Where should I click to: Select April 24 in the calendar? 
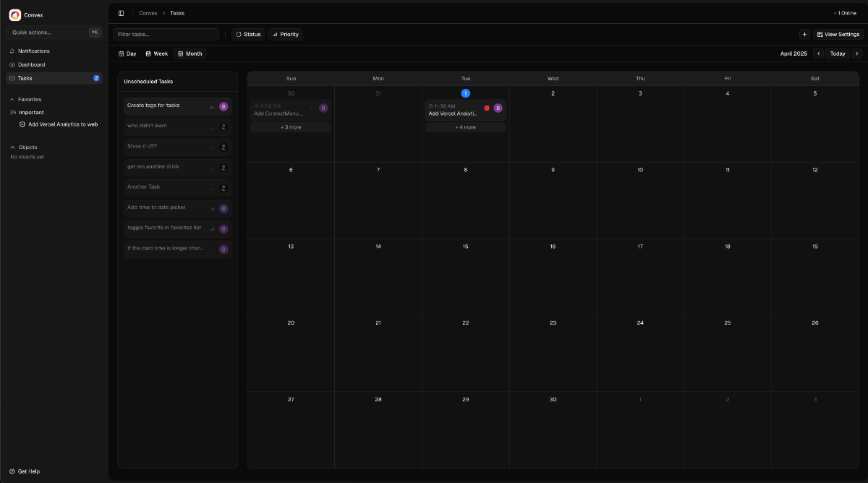pyautogui.click(x=640, y=322)
